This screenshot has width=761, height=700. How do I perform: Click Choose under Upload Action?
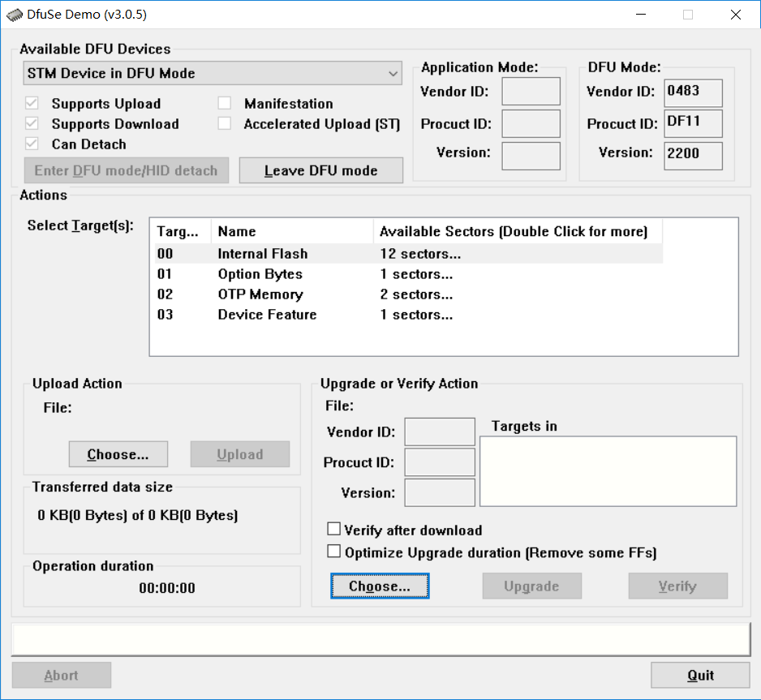tap(118, 454)
